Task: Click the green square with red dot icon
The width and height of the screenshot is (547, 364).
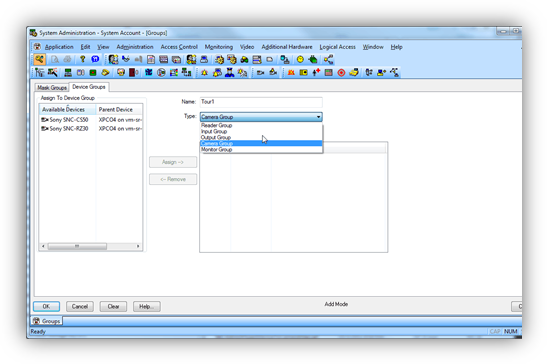Action: 93,73
